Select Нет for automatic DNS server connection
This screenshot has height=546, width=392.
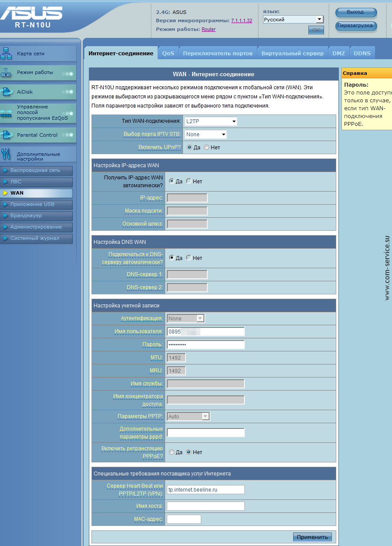(189, 258)
